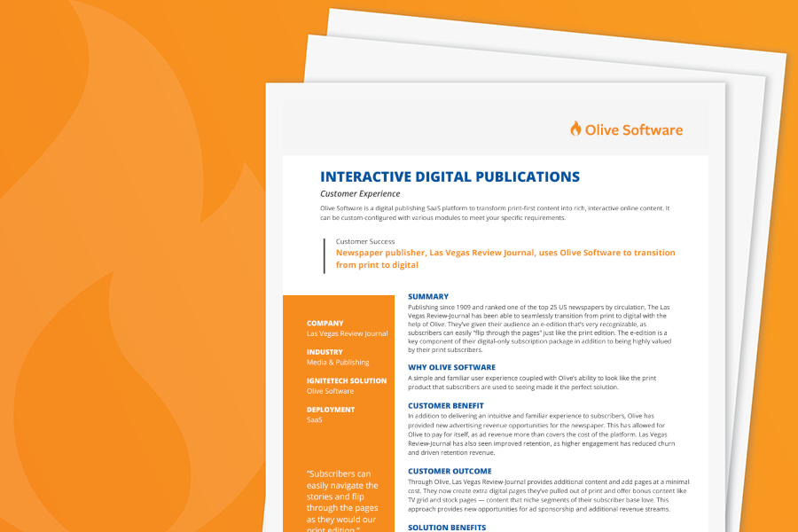Image resolution: width=798 pixels, height=532 pixels.
Task: Click the DEPLOYMENT label in sidebar
Action: [331, 410]
